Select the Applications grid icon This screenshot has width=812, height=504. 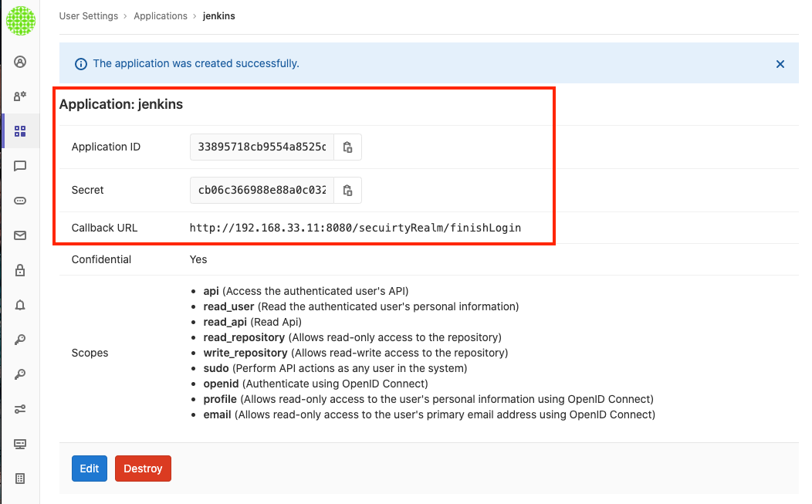coord(20,131)
